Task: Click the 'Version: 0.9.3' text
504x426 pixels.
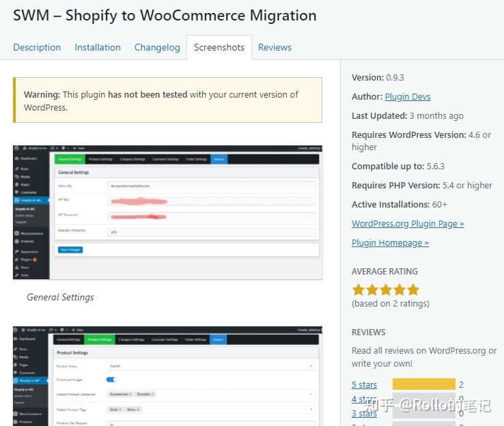Action: (x=378, y=78)
